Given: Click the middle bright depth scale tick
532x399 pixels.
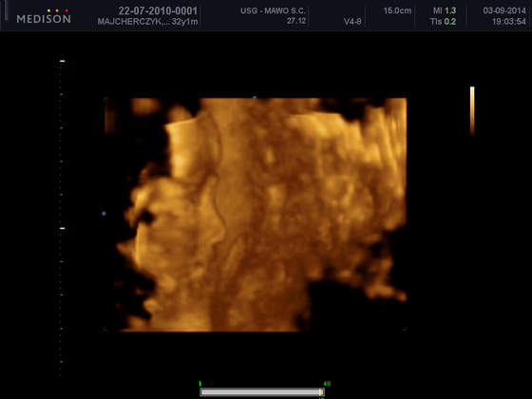Looking at the screenshot, I should (63, 228).
